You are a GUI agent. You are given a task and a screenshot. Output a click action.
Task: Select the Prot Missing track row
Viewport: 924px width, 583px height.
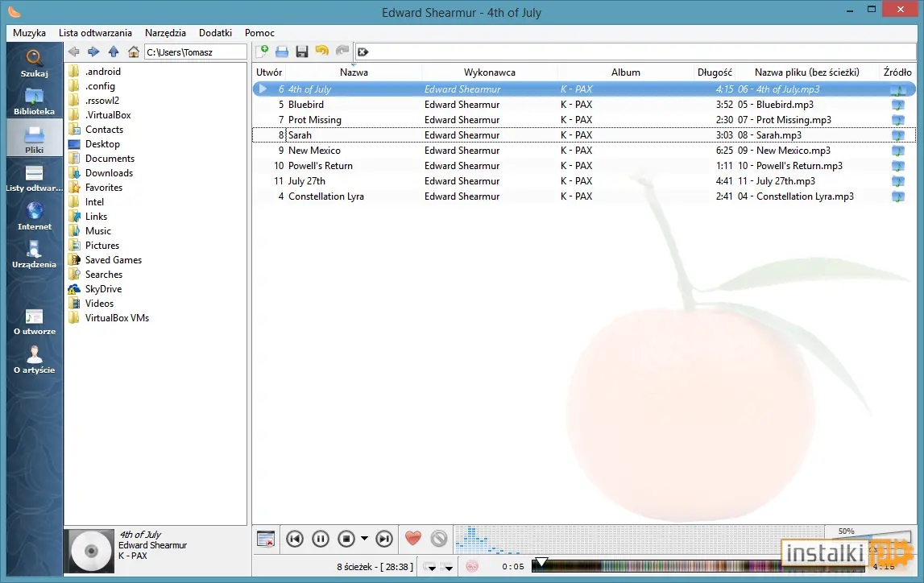584,119
